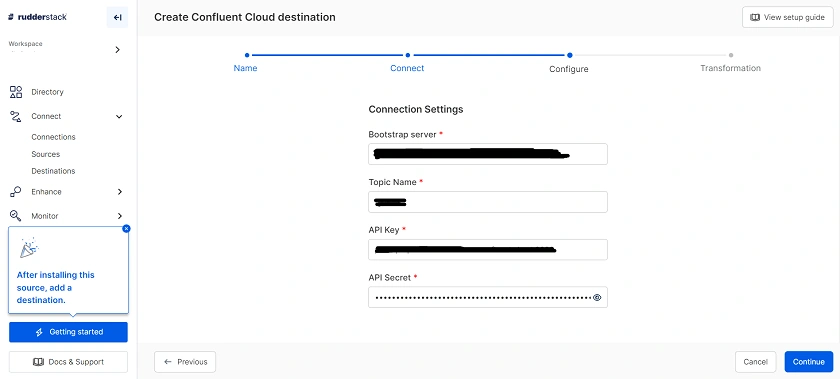Click the book icon in Docs & Support
The image size is (840, 379).
(x=38, y=362)
